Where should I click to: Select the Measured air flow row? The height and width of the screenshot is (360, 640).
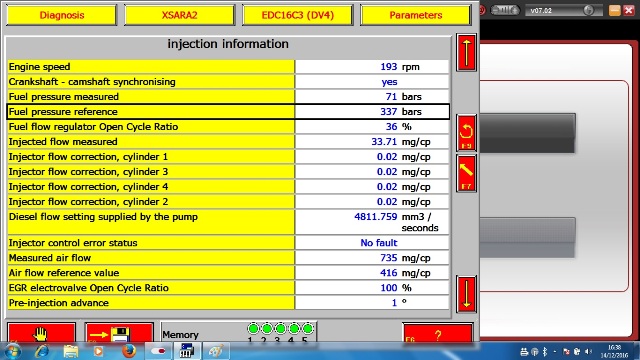[x=229, y=258]
